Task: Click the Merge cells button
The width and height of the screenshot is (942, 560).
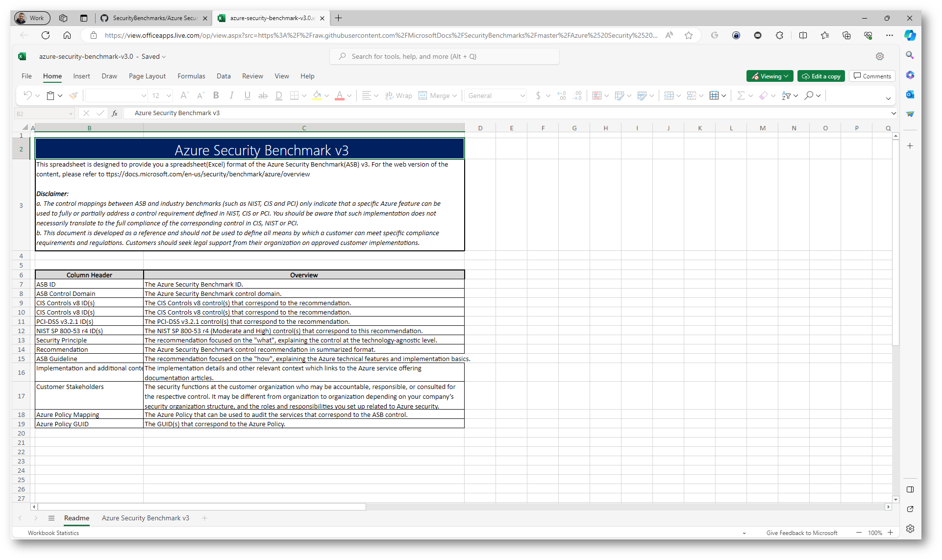Action: point(438,96)
